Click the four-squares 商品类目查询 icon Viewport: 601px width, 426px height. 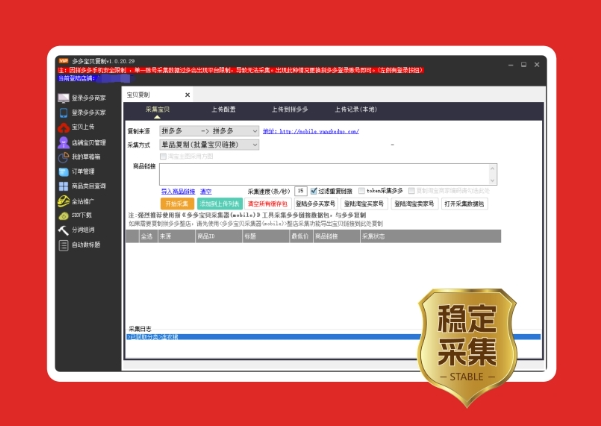coord(63,186)
